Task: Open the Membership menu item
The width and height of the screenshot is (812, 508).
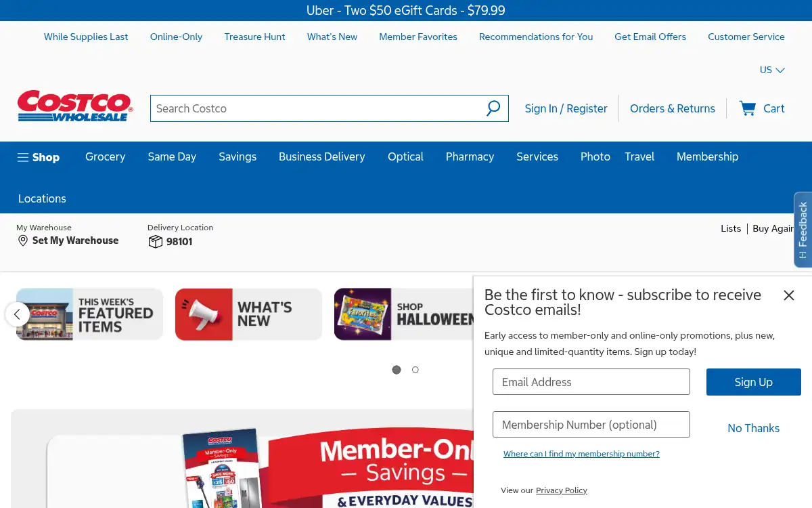Action: pyautogui.click(x=708, y=156)
